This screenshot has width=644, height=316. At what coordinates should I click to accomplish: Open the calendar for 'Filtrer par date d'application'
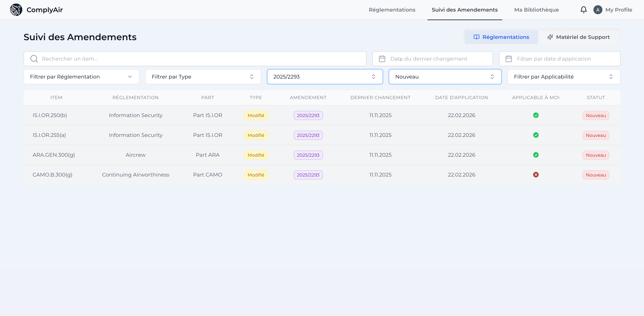coord(509,58)
